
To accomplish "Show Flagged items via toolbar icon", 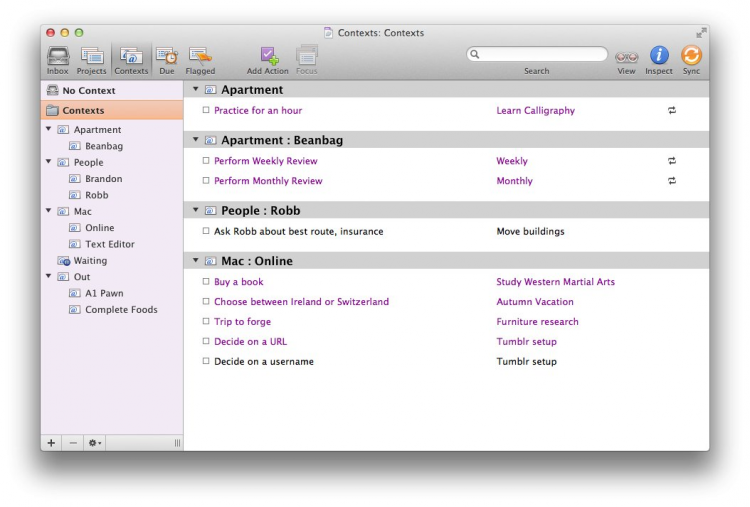I will (200, 56).
